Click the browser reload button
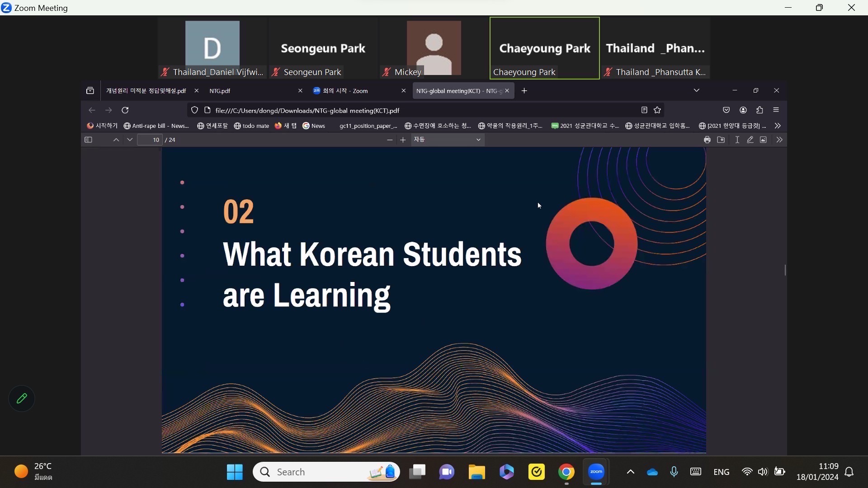Viewport: 868px width, 488px height. 125,110
